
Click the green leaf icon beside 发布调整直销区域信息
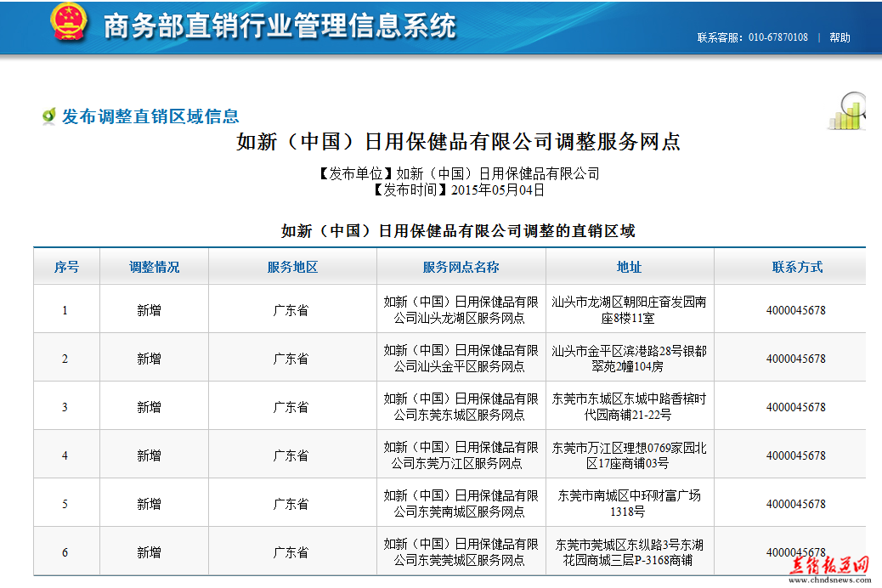point(49,116)
